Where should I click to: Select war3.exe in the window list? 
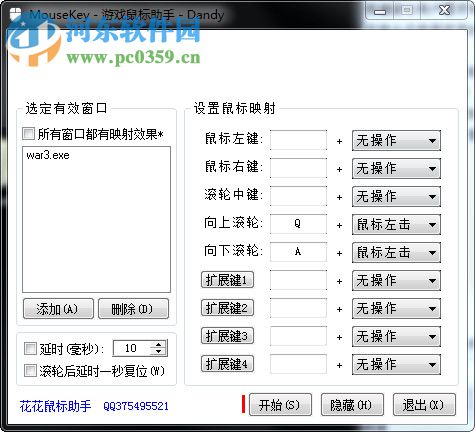(48, 155)
